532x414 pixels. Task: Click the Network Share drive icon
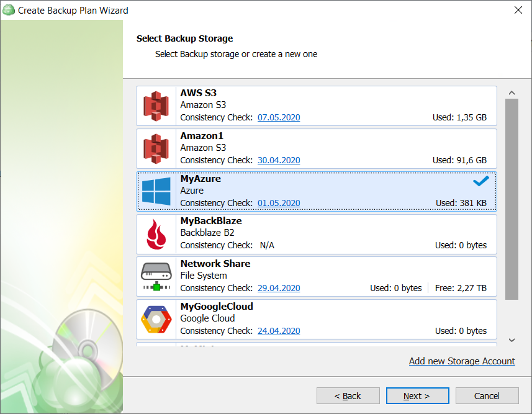coord(156,277)
